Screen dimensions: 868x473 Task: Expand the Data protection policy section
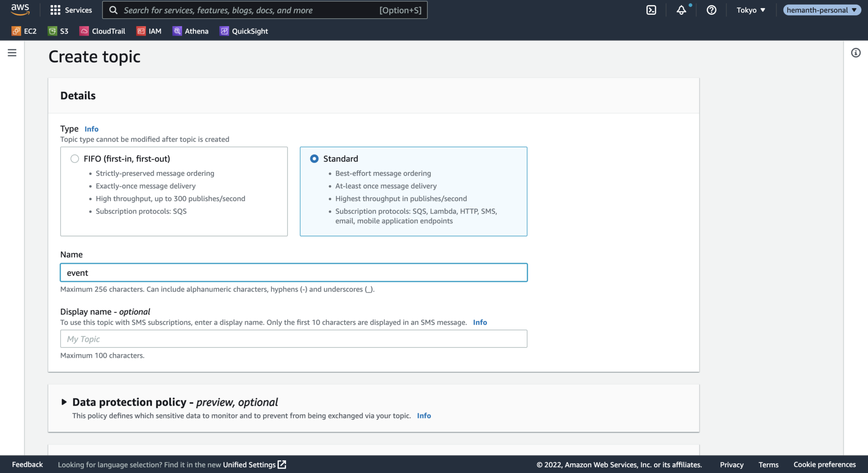pos(64,402)
